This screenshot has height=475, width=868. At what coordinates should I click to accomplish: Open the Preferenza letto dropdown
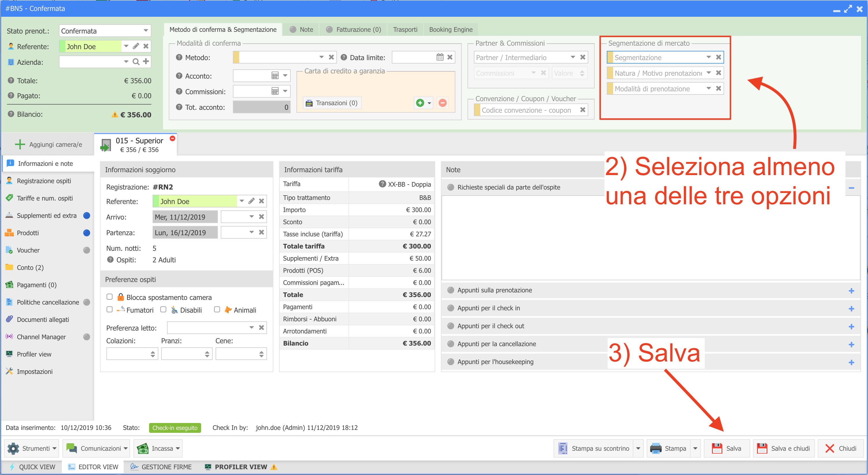tap(251, 327)
